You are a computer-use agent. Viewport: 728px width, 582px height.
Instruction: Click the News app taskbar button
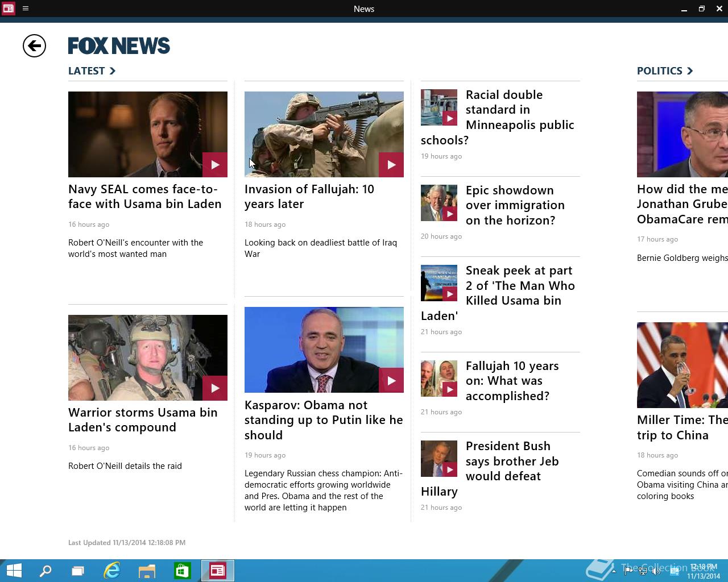click(x=218, y=571)
